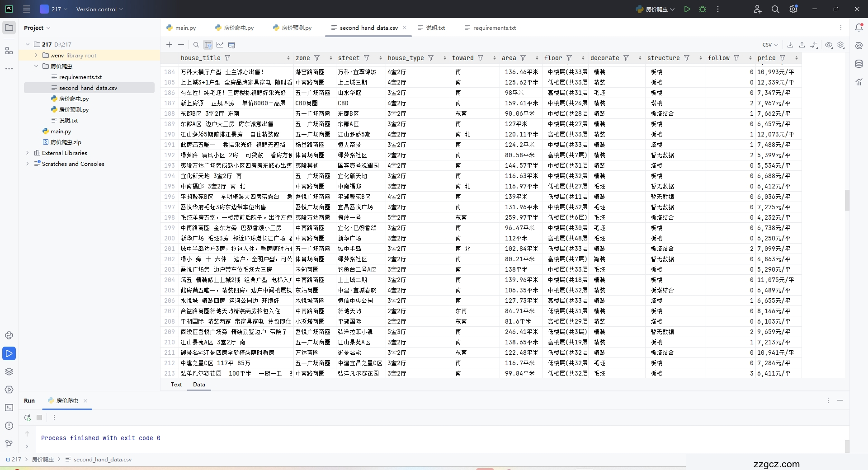Rerun the 房价爬虫 script
The width and height of the screenshot is (868, 470).
[x=28, y=418]
